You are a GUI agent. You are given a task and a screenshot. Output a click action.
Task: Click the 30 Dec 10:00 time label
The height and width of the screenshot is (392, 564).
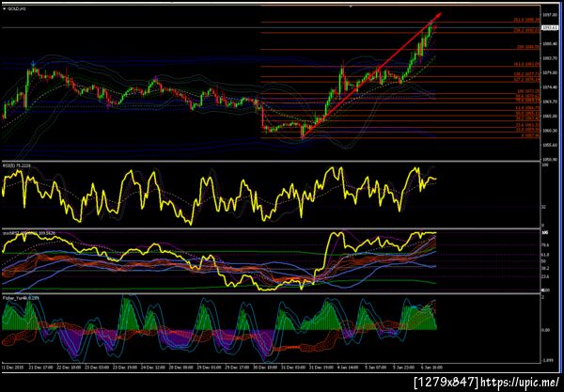tap(265, 368)
